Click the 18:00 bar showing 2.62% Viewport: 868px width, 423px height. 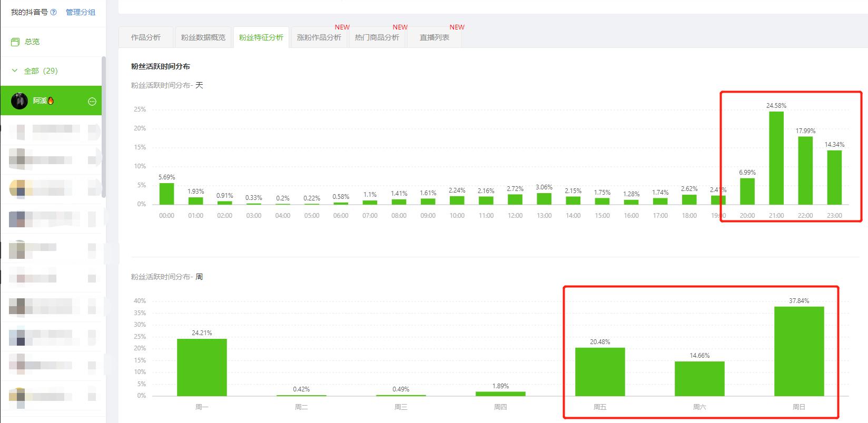(689, 199)
